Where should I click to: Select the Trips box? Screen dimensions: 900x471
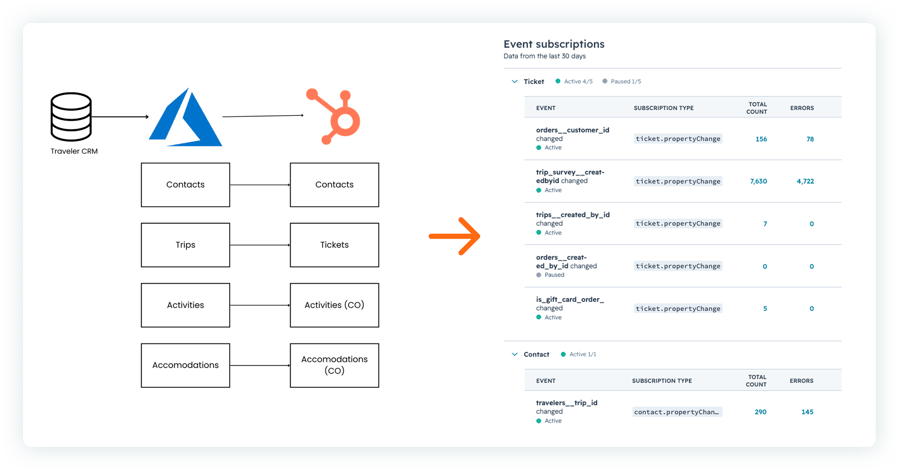click(x=185, y=245)
